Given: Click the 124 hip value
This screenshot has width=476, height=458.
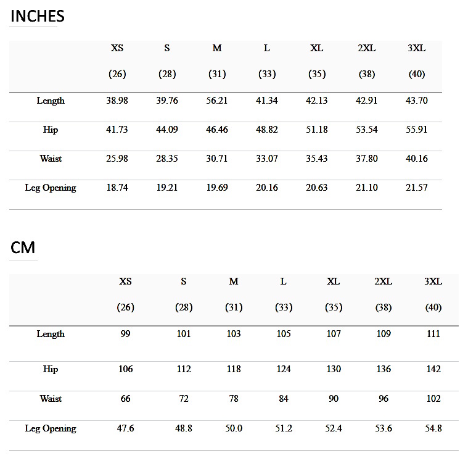Looking at the screenshot, I should (284, 369).
